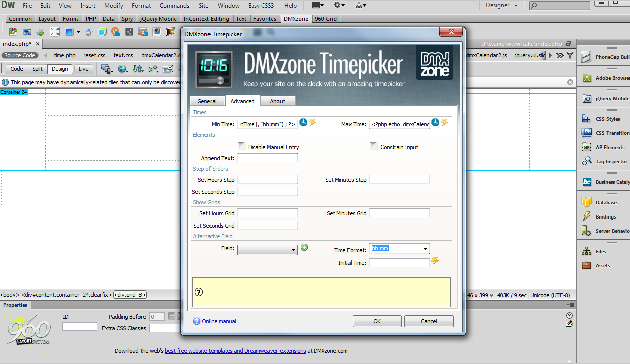Enable the Disable Manual Entry checkbox
The width and height of the screenshot is (630, 364).
point(241,147)
